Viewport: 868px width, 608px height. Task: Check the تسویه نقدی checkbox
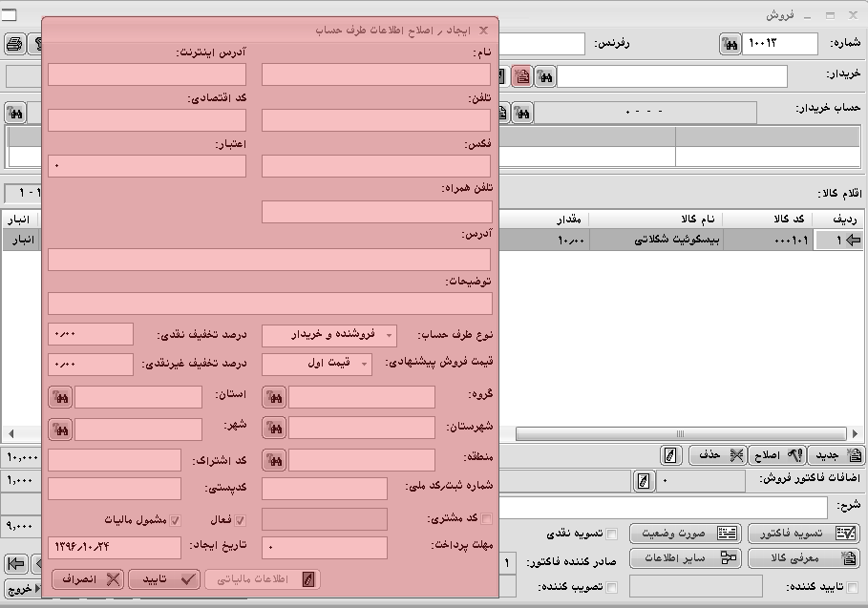[x=613, y=534]
